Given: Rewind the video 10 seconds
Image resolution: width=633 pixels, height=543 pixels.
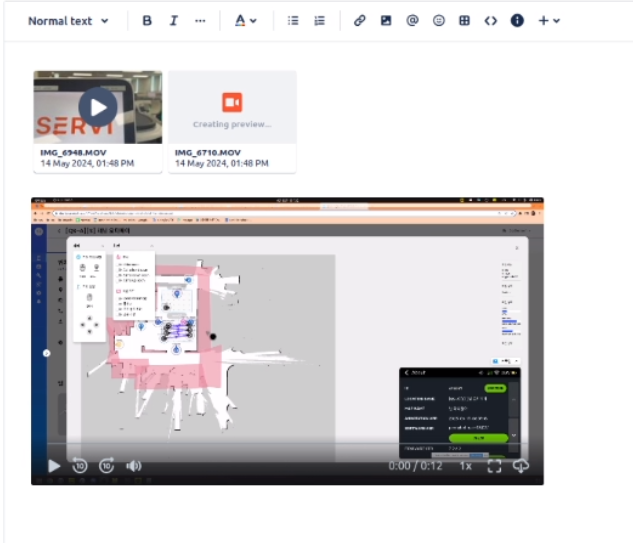Looking at the screenshot, I should pyautogui.click(x=80, y=466).
